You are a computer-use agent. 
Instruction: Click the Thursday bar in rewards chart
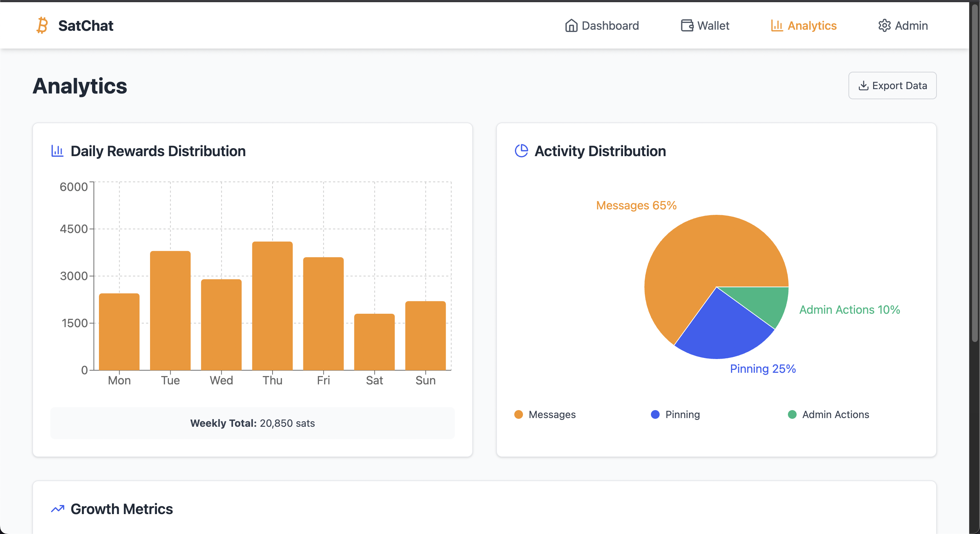273,306
